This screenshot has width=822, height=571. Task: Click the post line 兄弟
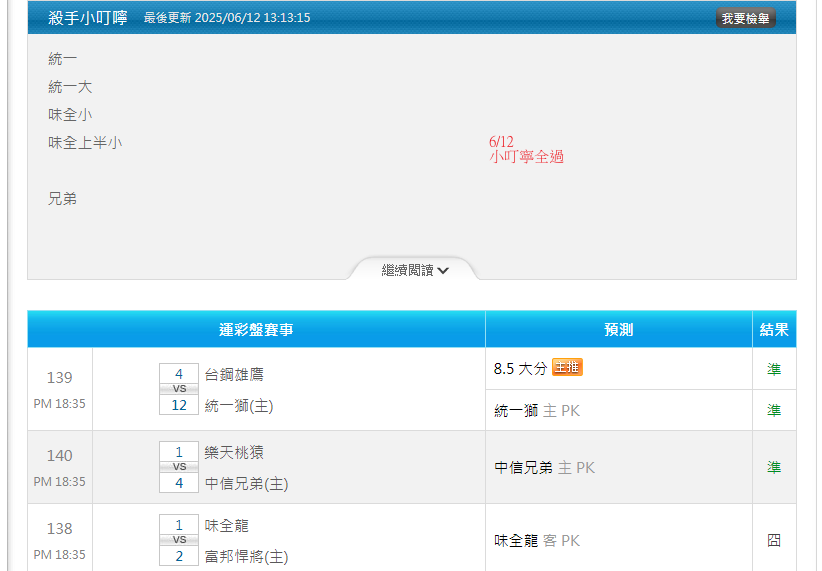pos(62,199)
